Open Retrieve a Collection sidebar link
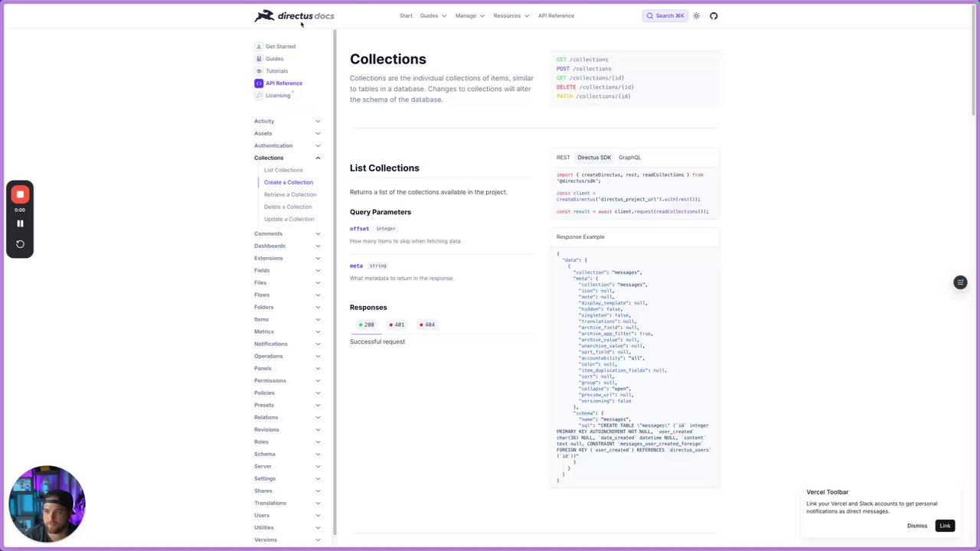Viewport: 980px width, 551px height. click(x=290, y=194)
